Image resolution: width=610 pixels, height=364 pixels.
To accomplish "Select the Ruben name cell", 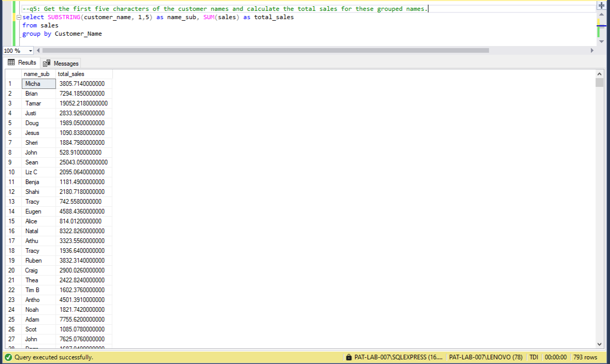I will point(38,261).
